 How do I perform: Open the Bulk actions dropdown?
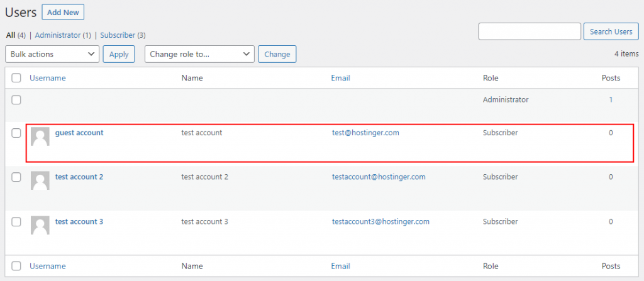52,54
